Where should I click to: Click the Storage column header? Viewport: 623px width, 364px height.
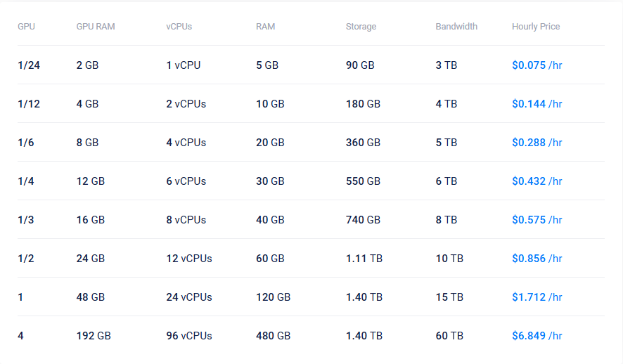coord(361,27)
